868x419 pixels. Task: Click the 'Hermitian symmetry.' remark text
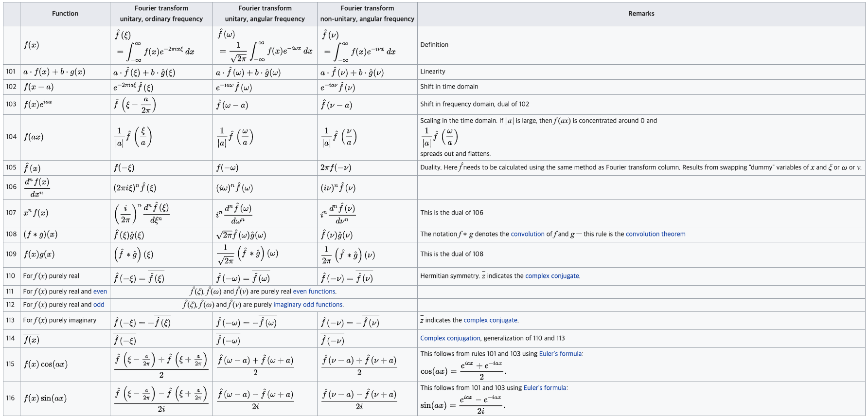[x=450, y=276]
